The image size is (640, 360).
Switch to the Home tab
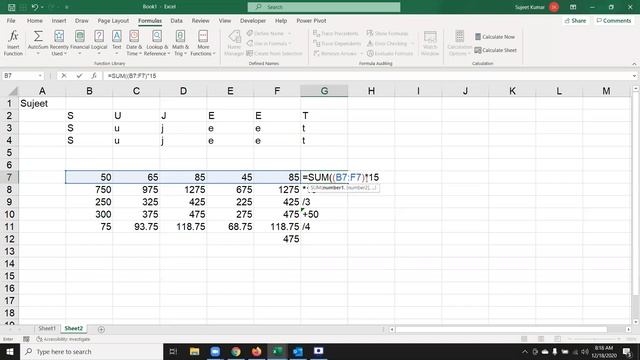click(x=35, y=20)
